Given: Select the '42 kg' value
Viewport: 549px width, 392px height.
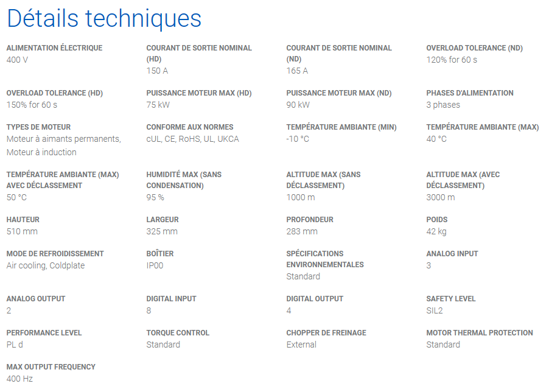Looking at the screenshot, I should click(436, 232).
